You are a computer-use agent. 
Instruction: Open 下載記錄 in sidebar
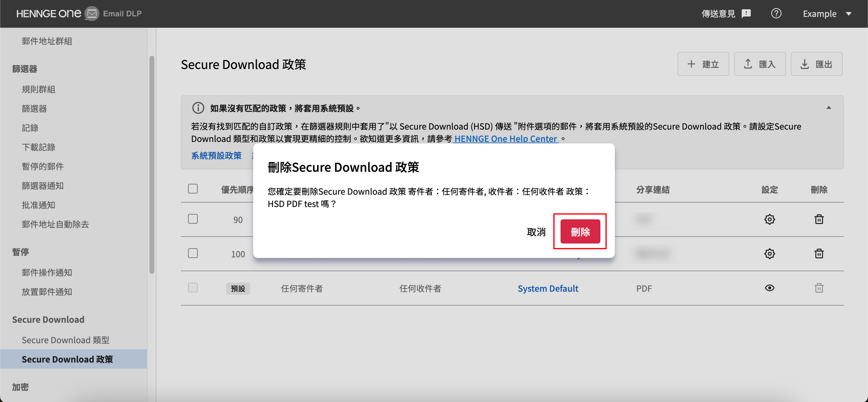(38, 147)
